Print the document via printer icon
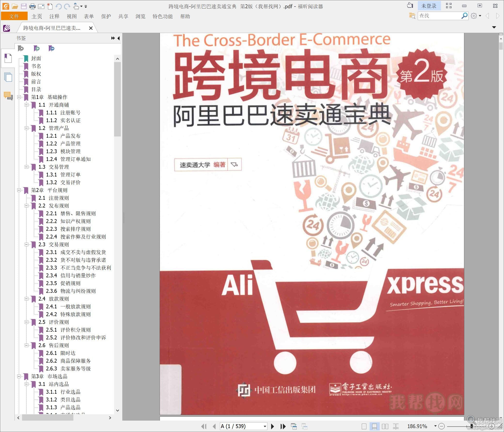Image resolution: width=504 pixels, height=432 pixels. [32, 6]
